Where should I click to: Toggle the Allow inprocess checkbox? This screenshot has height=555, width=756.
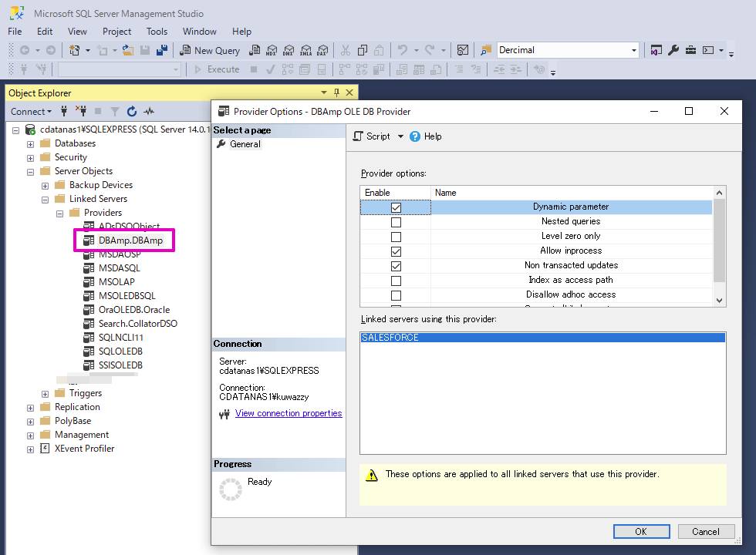point(396,251)
